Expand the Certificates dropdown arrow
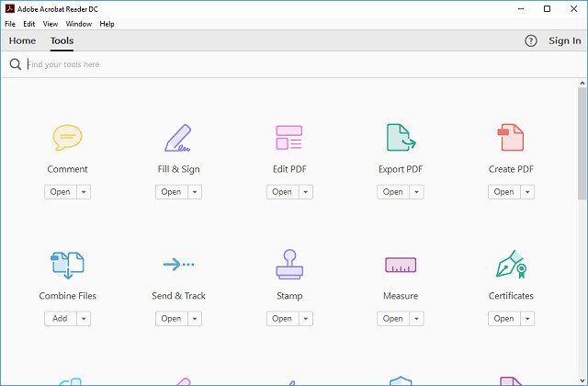This screenshot has height=386, width=588. tap(527, 319)
